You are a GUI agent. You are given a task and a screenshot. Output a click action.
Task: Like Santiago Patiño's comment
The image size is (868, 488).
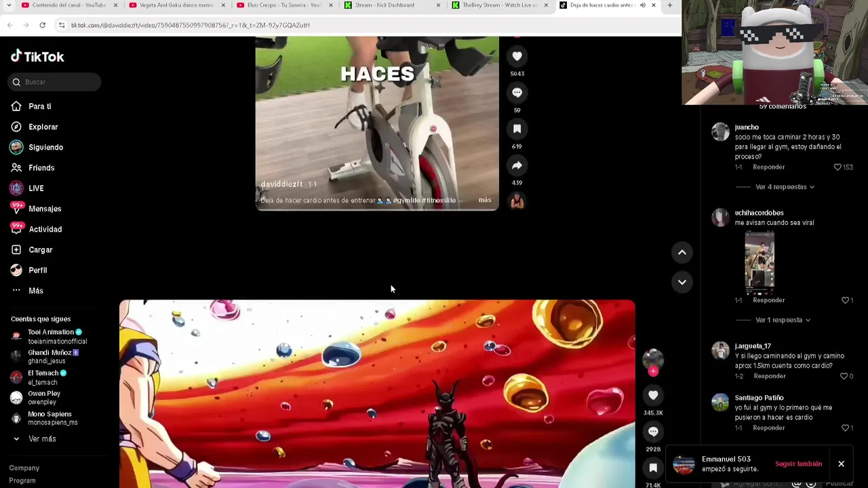(845, 428)
